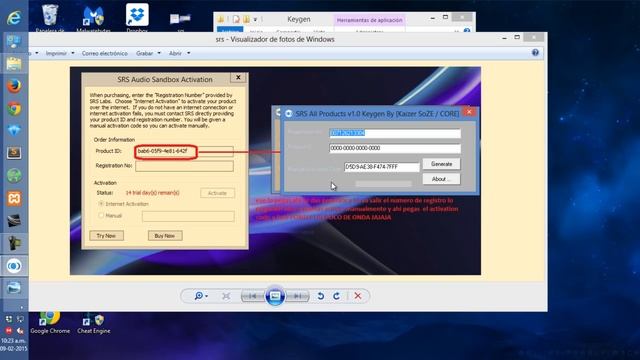640x360 pixels.
Task: Open the zoom control in Photo Viewer
Action: pyautogui.click(x=201, y=296)
